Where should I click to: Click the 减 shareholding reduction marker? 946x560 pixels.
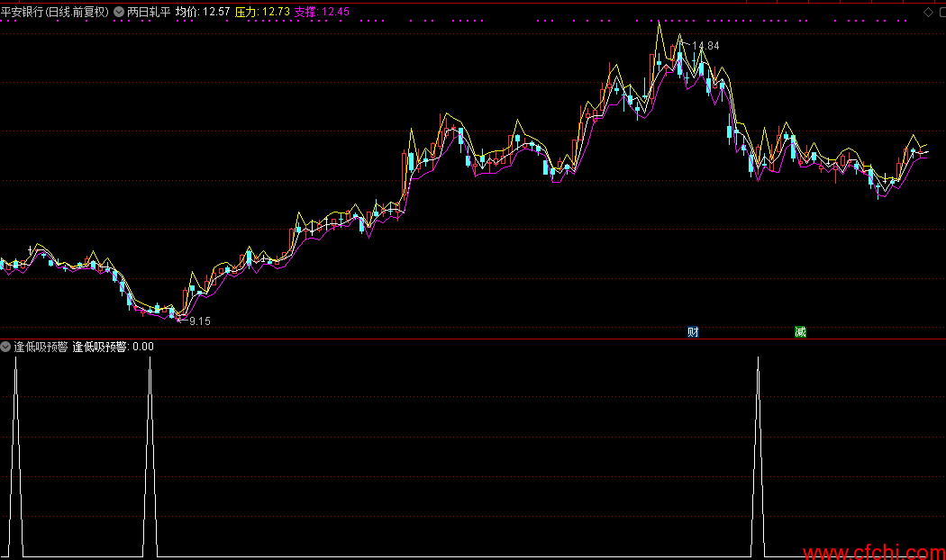pos(801,331)
